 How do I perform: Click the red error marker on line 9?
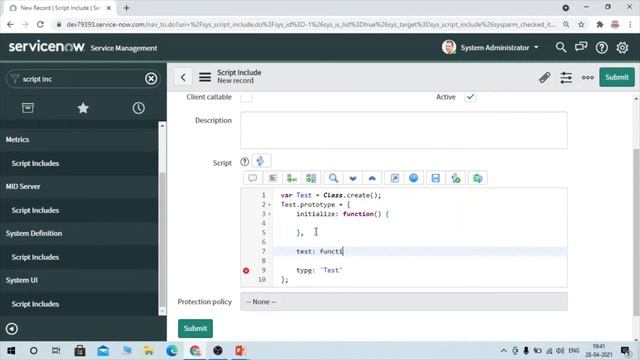(x=246, y=271)
